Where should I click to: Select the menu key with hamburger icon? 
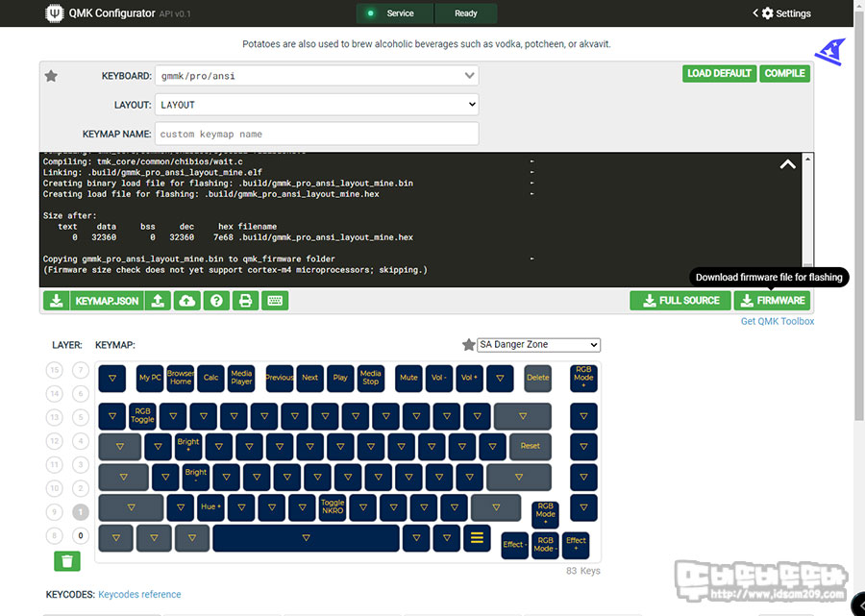tap(477, 538)
